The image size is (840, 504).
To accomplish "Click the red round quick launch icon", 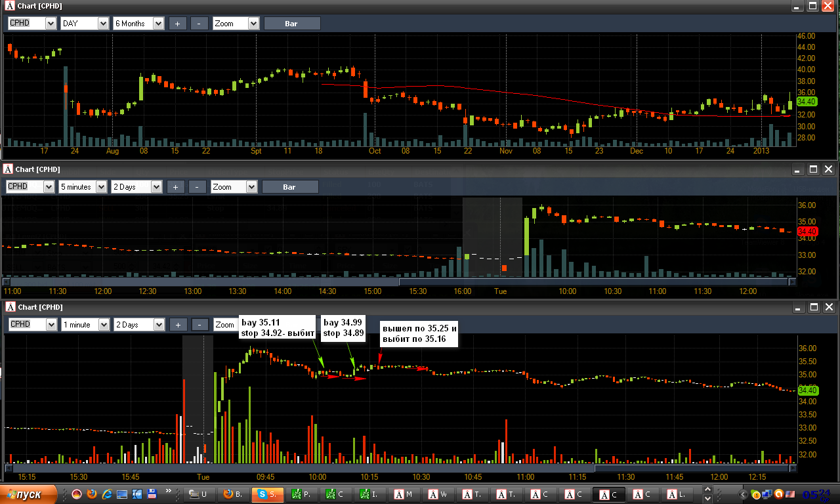I will pyautogui.click(x=77, y=493).
